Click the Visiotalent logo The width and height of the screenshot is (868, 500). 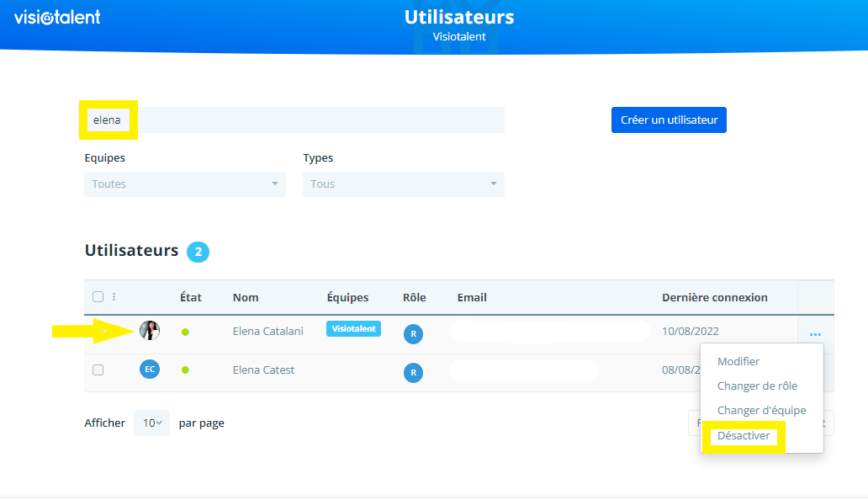(57, 17)
